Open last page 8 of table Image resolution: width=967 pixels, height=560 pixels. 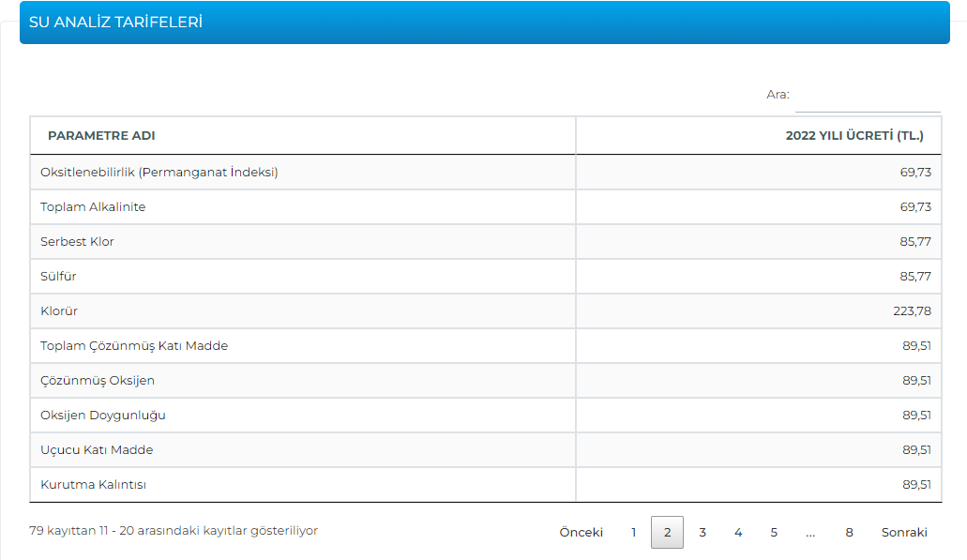click(849, 533)
